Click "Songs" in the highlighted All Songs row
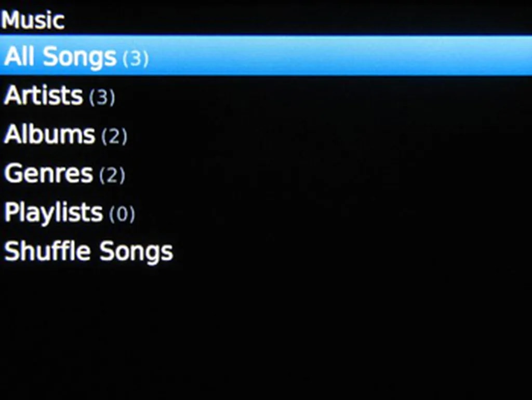The height and width of the screenshot is (400, 532). tap(79, 57)
